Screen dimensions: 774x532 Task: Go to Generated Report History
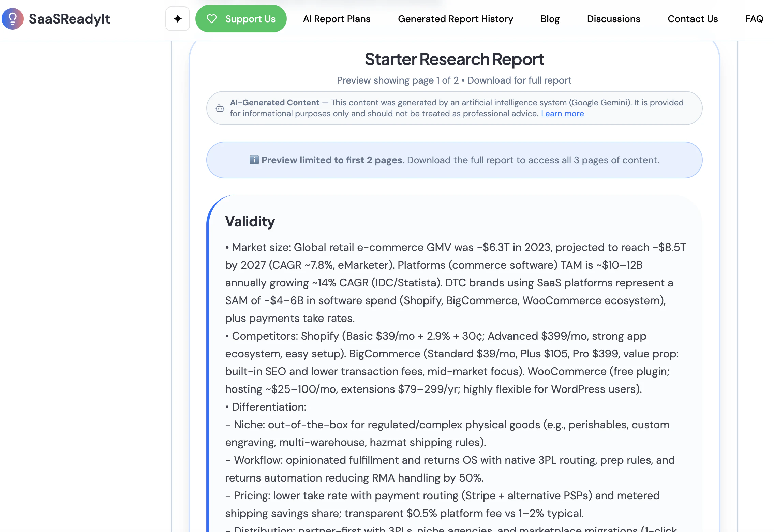[x=456, y=19]
